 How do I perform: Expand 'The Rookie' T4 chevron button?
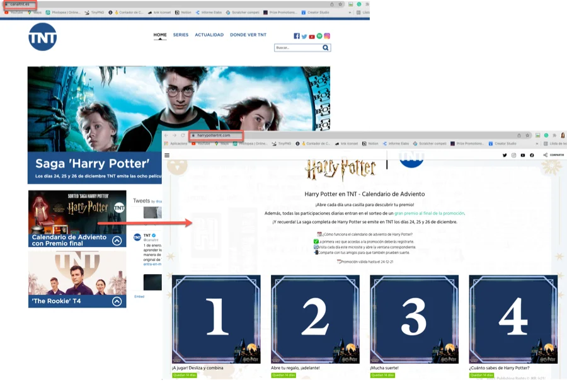point(117,301)
